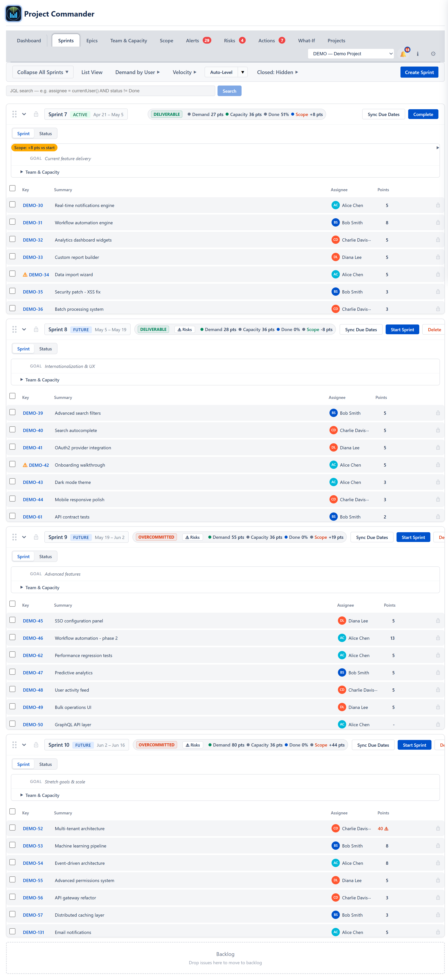Expand the Velocity section

[x=184, y=72]
